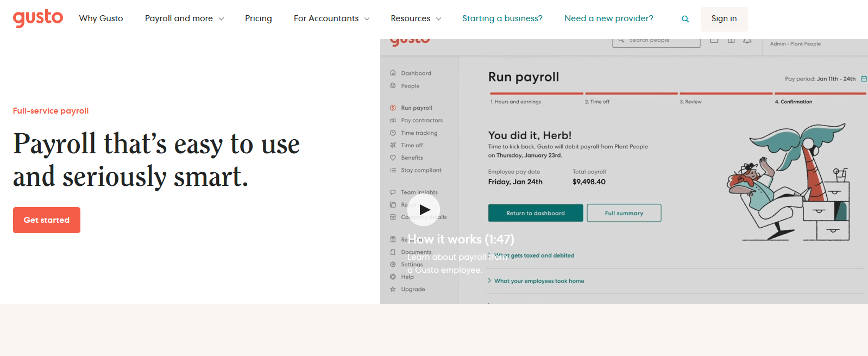Select Pay contractors in the sidebar
868x356 pixels.
pyautogui.click(x=416, y=120)
